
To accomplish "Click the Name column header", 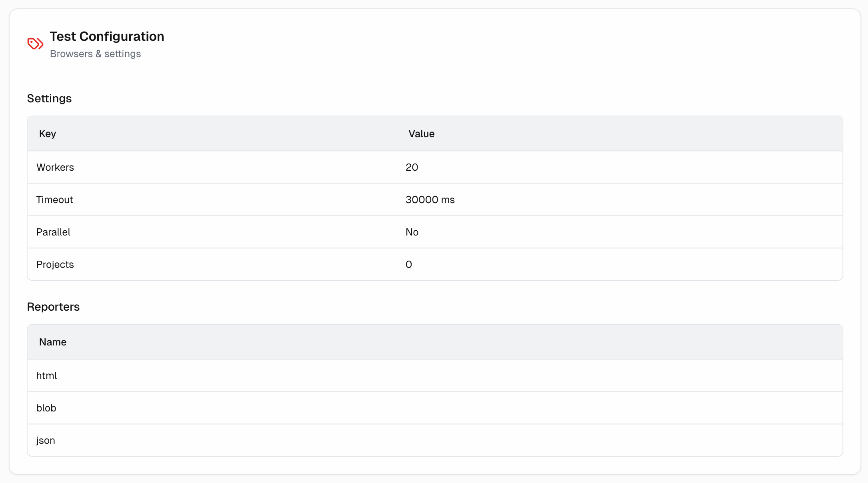I will 52,342.
